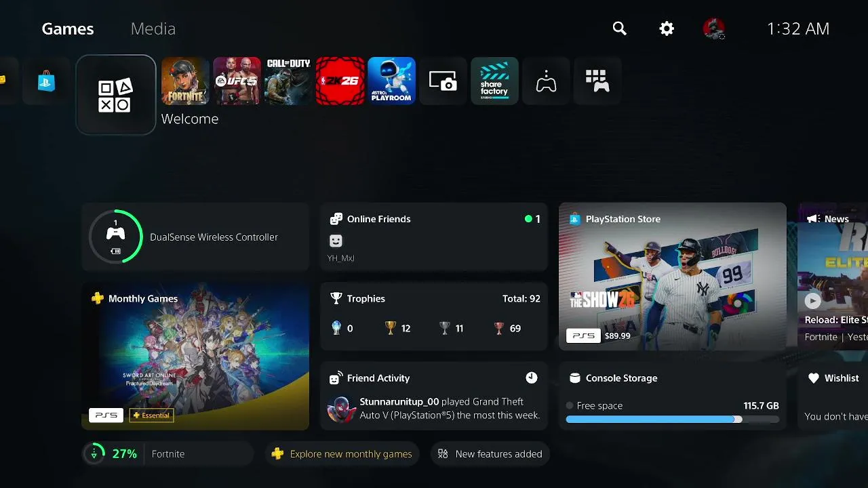Click the Essential PS Plus badge
This screenshot has width=868, height=488.
(x=152, y=415)
